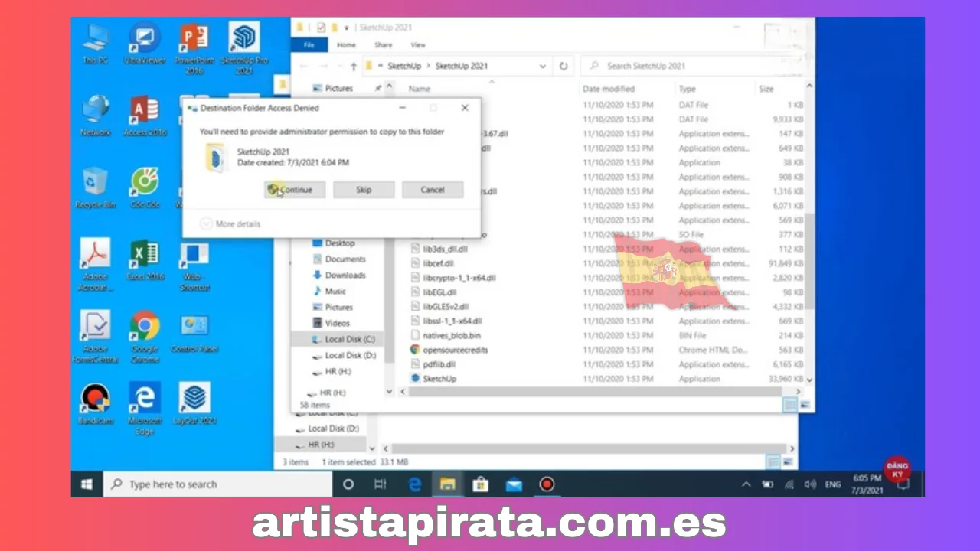Open the Adobe Acrobat desktop shortcut
980x551 pixels.
96,265
